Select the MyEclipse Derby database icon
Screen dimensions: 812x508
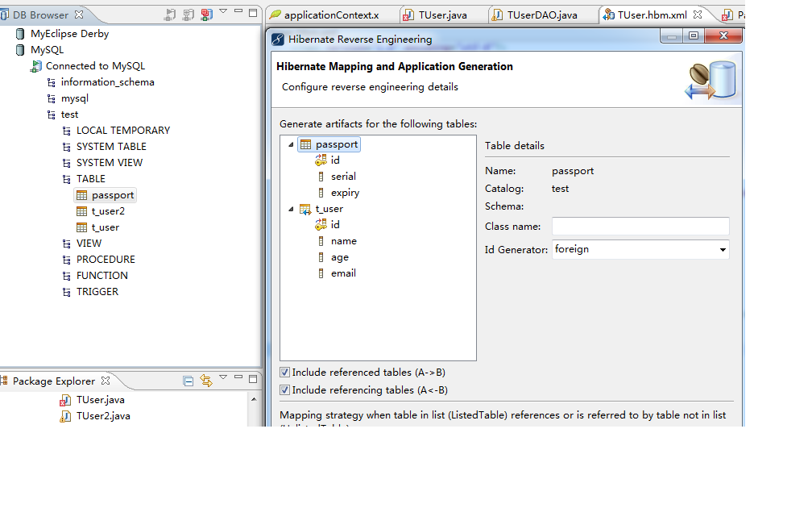[20, 34]
